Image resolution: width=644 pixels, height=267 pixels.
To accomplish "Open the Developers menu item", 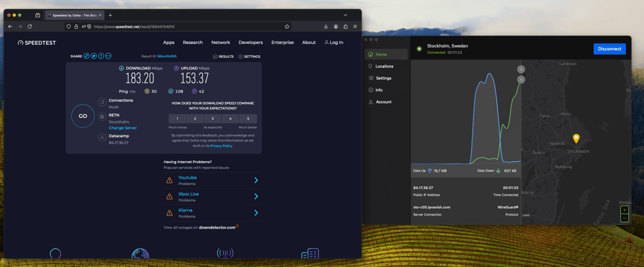I will click(x=250, y=42).
